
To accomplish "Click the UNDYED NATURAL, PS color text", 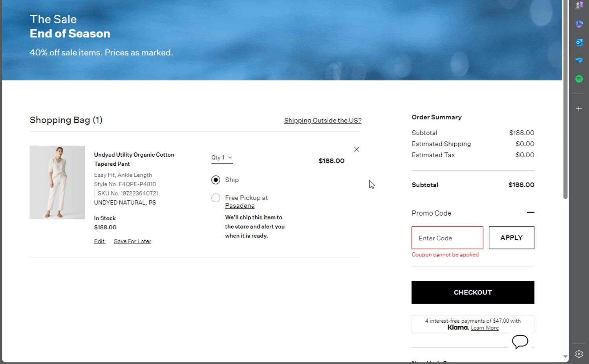I will 125,203.
